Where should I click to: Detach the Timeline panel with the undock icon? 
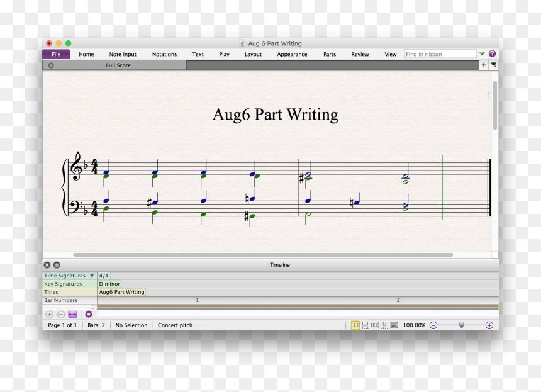pos(57,265)
